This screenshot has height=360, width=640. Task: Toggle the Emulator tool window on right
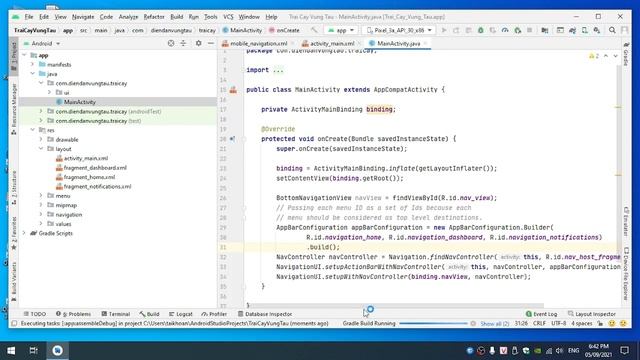click(x=626, y=222)
